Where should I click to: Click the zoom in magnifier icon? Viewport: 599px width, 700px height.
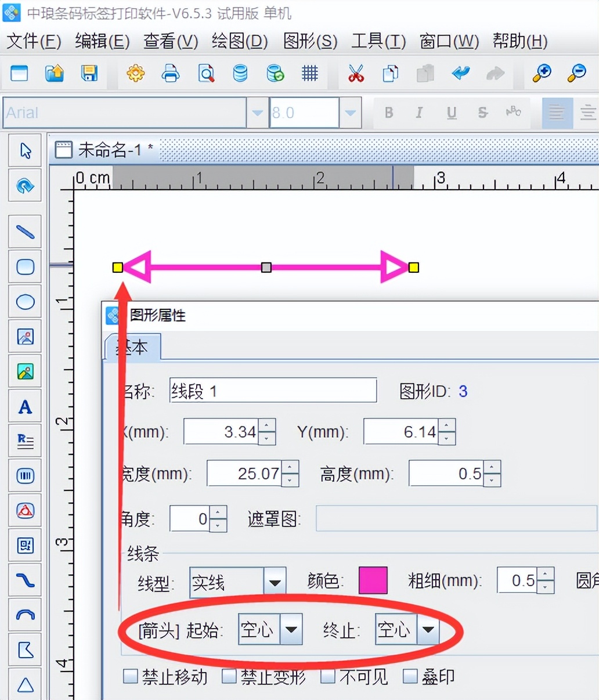pyautogui.click(x=541, y=74)
